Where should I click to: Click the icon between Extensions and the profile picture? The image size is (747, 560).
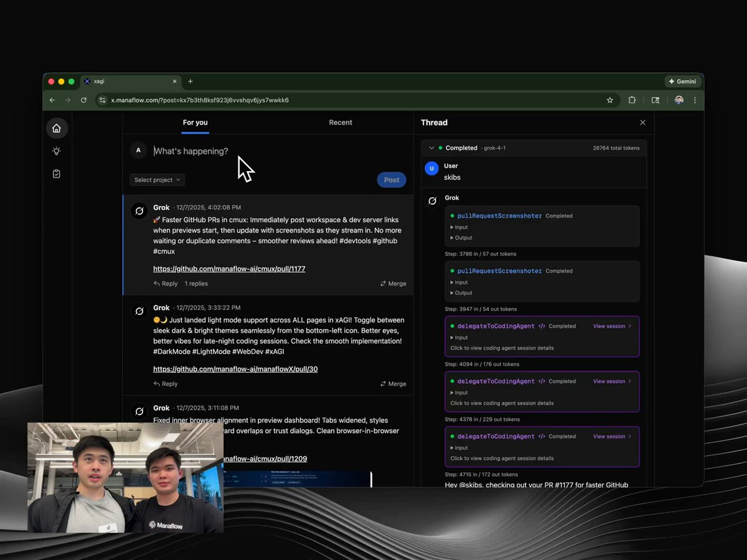point(655,100)
